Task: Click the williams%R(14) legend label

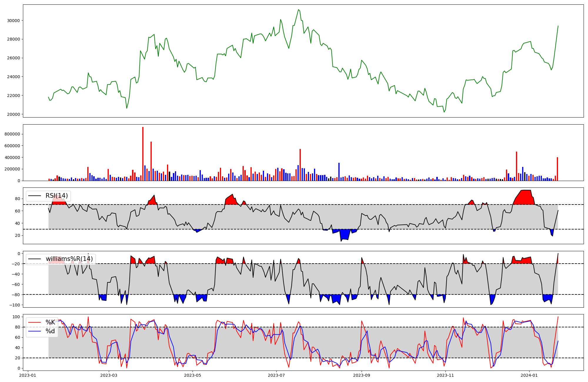Action: [x=69, y=259]
